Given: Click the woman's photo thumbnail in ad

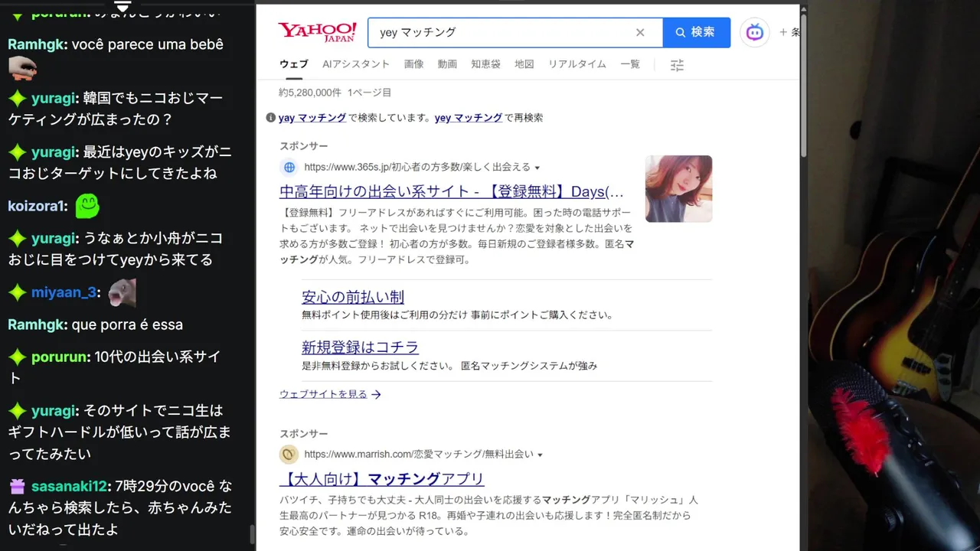Looking at the screenshot, I should 678,189.
